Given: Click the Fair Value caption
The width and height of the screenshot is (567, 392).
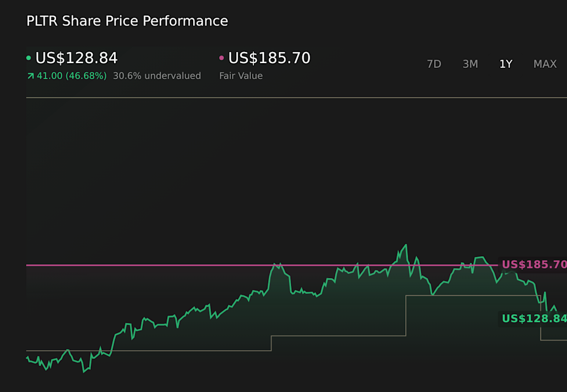Looking at the screenshot, I should click(x=241, y=76).
